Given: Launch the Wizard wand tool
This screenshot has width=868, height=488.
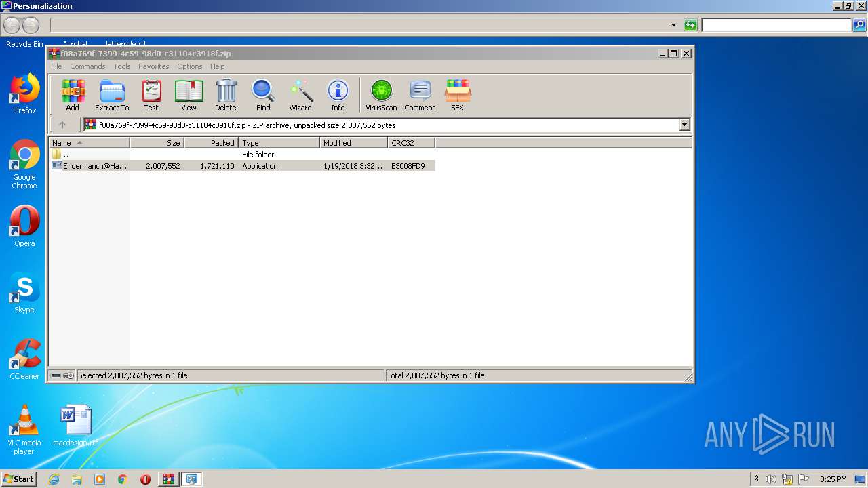Looking at the screenshot, I should pyautogui.click(x=300, y=96).
